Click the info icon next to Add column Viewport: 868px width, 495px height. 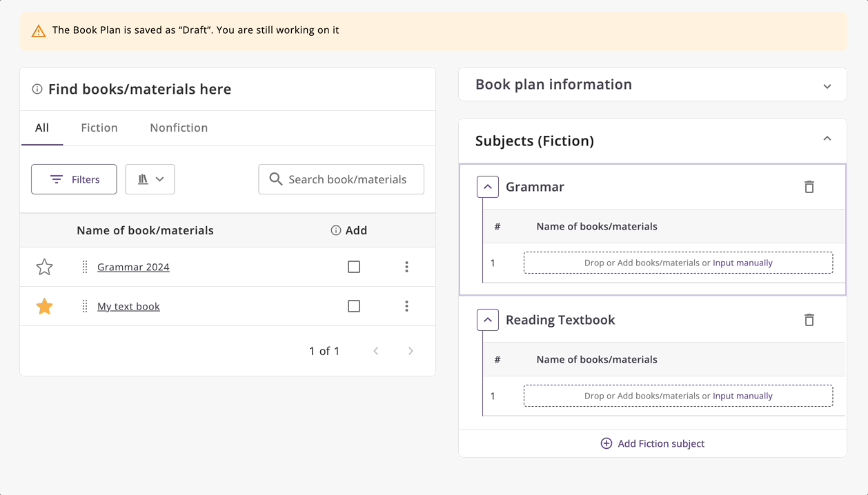tap(336, 230)
